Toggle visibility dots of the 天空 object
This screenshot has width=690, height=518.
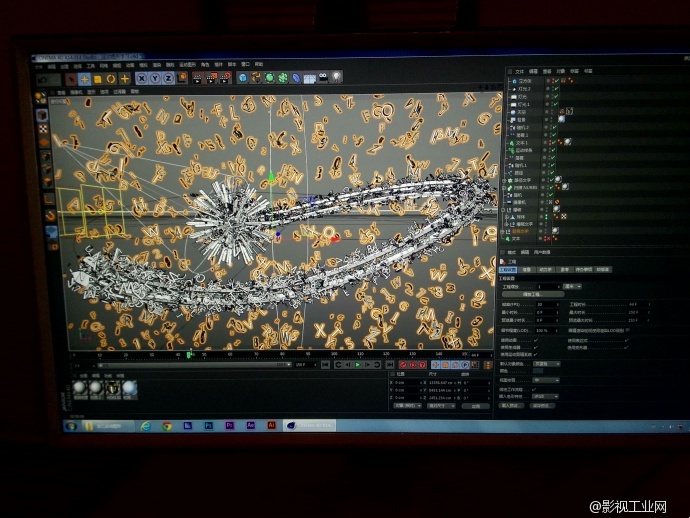(547, 111)
